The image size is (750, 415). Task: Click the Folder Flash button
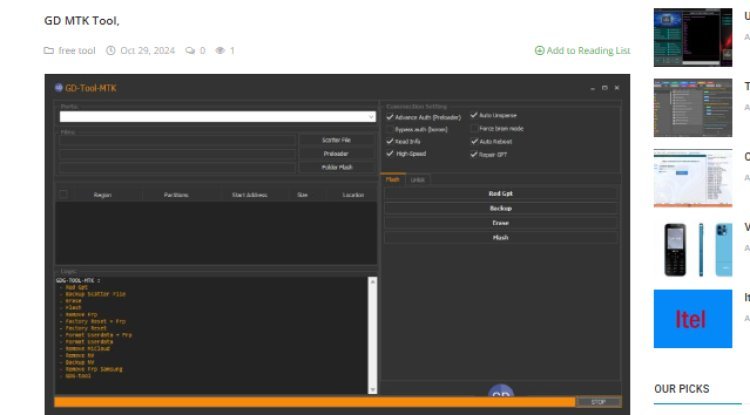[x=336, y=167]
